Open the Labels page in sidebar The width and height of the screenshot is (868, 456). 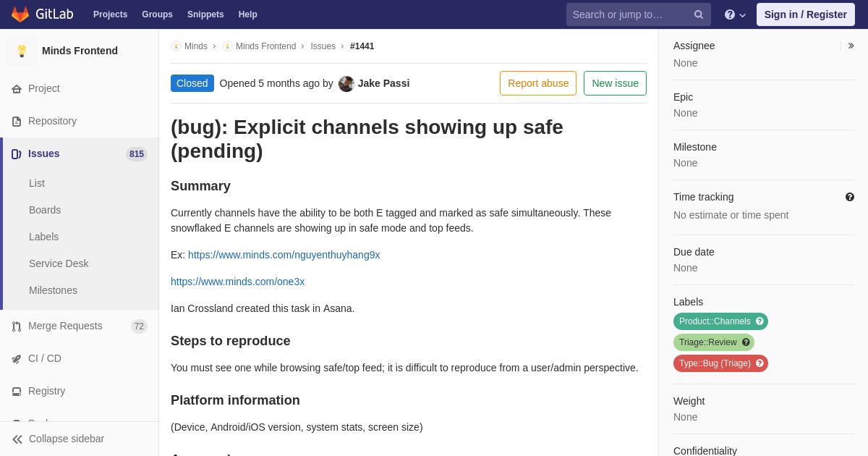coord(43,237)
